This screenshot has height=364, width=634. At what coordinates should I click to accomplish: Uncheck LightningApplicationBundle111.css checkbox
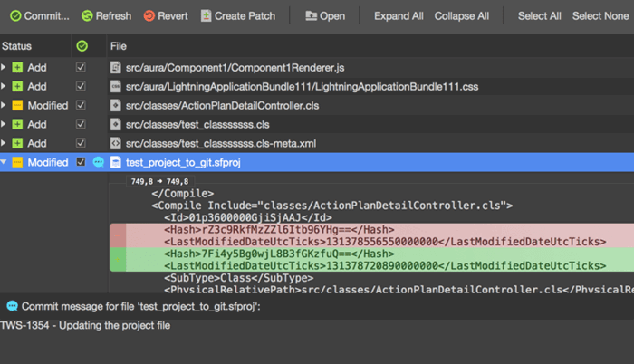81,86
